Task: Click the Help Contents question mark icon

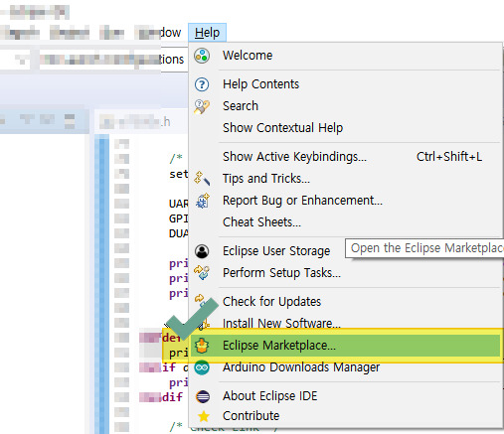Action: pyautogui.click(x=202, y=84)
